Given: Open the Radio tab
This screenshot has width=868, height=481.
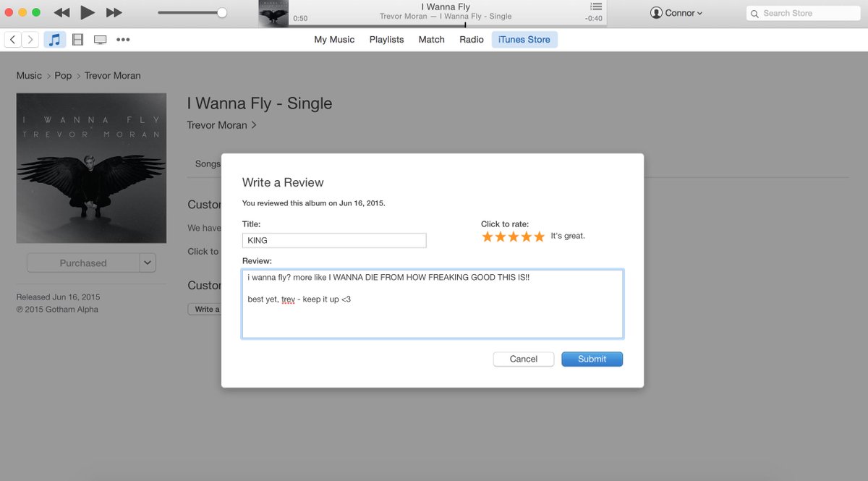Looking at the screenshot, I should coord(472,40).
